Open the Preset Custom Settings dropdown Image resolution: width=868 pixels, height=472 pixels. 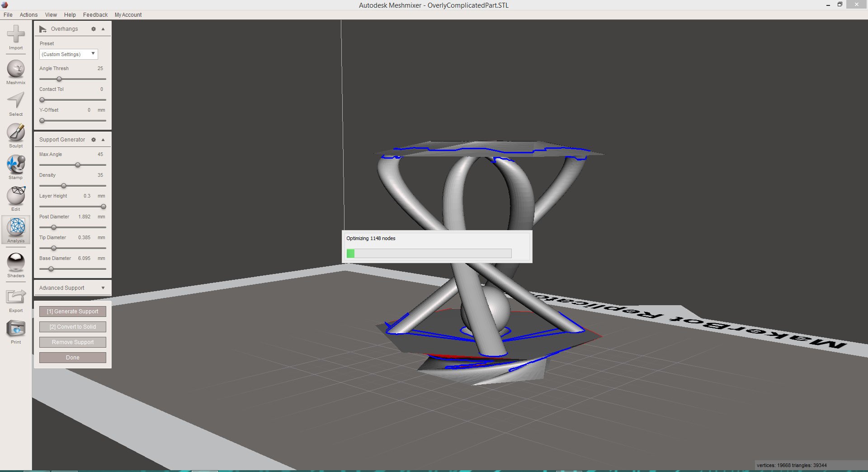(x=68, y=54)
